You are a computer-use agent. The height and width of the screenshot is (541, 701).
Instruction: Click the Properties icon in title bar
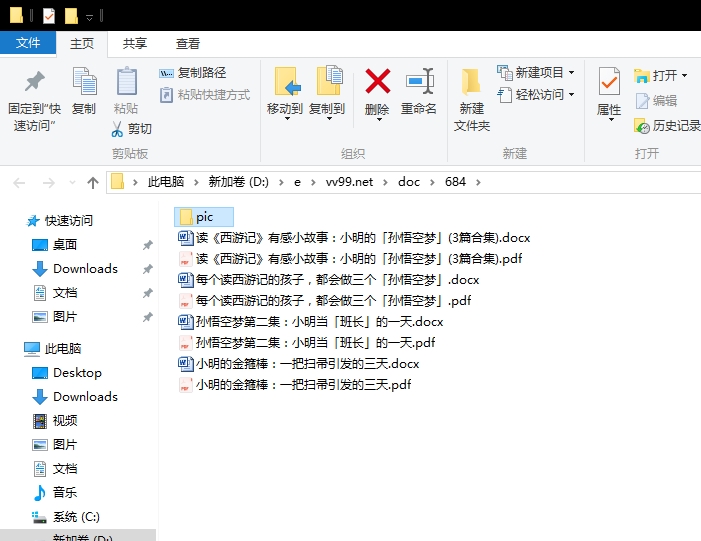[48, 16]
